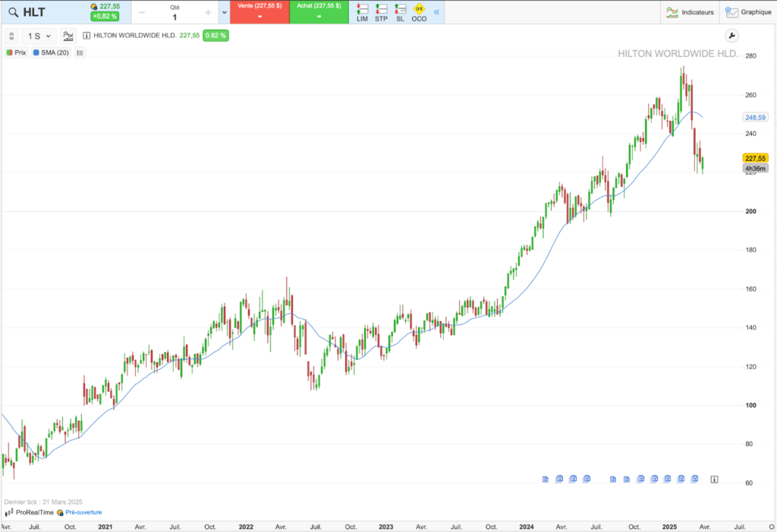The height and width of the screenshot is (532, 777).
Task: Click the 2022 label on the time axis
Action: tap(246, 527)
